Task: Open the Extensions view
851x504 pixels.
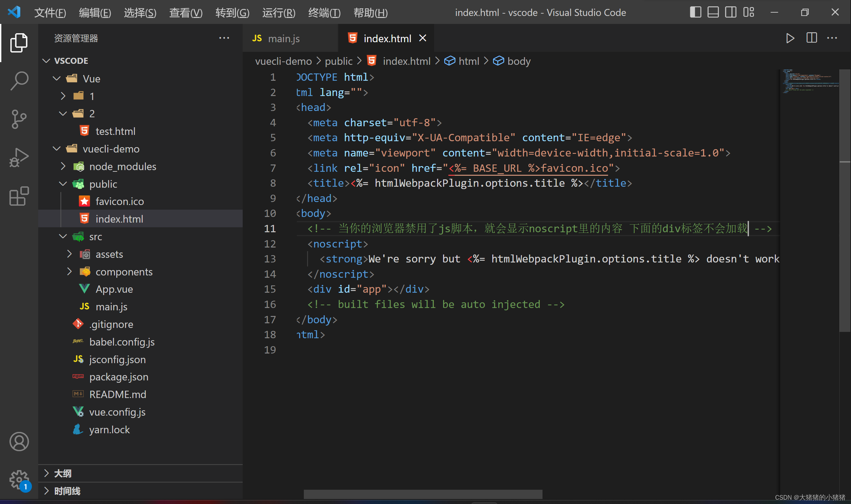Action: click(19, 196)
